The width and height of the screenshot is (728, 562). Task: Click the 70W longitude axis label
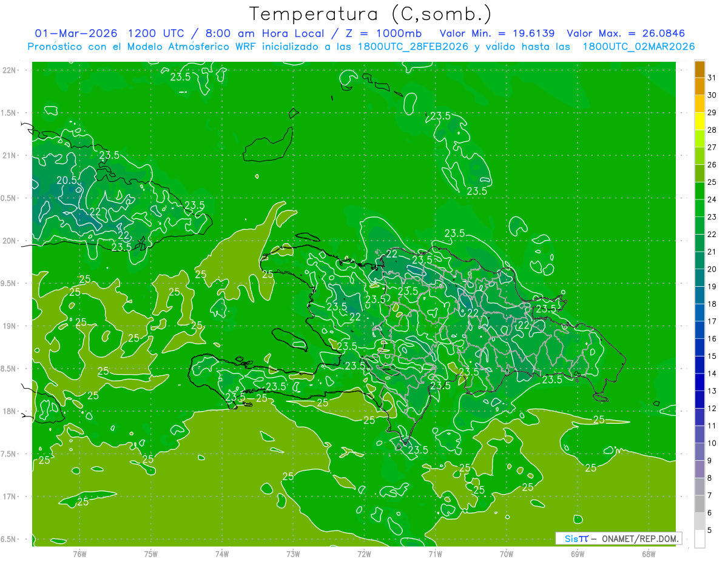(507, 554)
